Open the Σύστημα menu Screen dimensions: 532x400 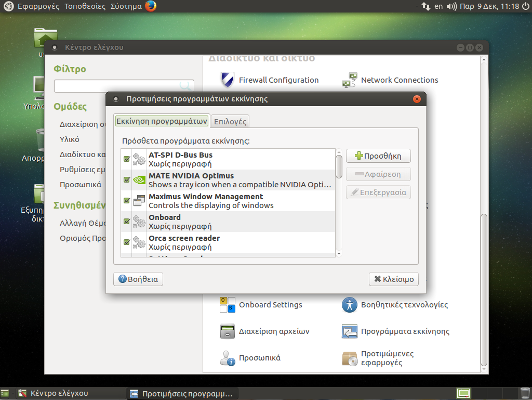pos(126,6)
